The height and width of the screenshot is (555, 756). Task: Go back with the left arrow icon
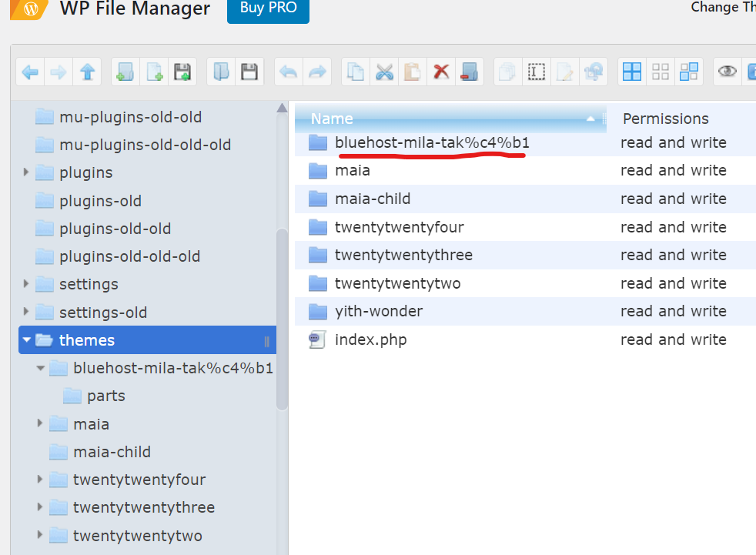(x=30, y=72)
